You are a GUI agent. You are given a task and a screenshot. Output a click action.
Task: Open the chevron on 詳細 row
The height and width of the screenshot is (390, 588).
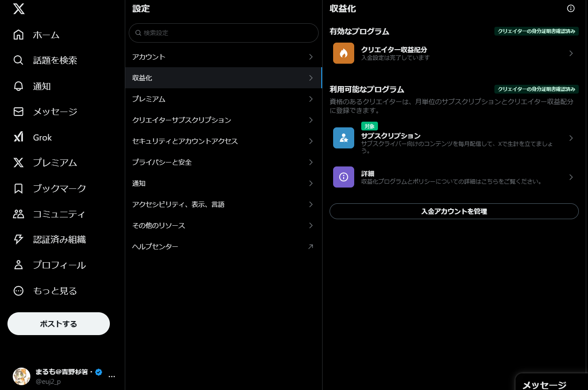[571, 177]
